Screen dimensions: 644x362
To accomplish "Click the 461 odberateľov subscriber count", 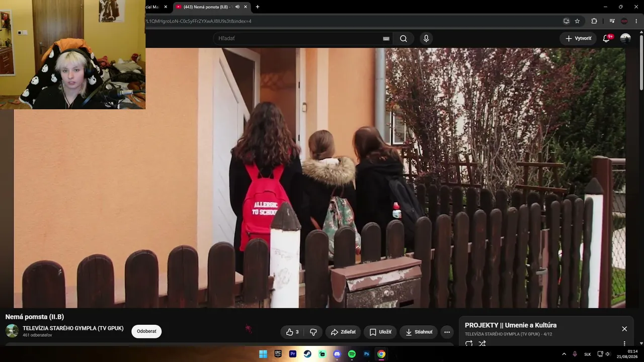I will pos(37,335).
